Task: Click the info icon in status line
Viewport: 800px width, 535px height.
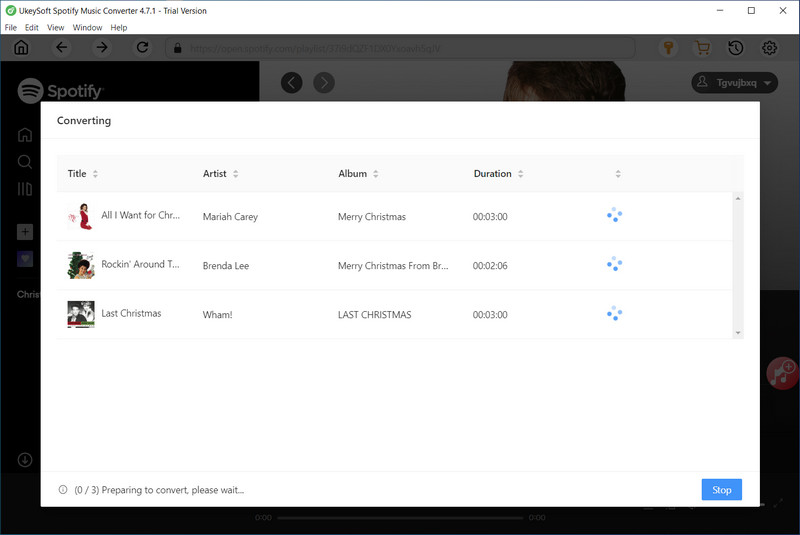Action: click(x=63, y=490)
